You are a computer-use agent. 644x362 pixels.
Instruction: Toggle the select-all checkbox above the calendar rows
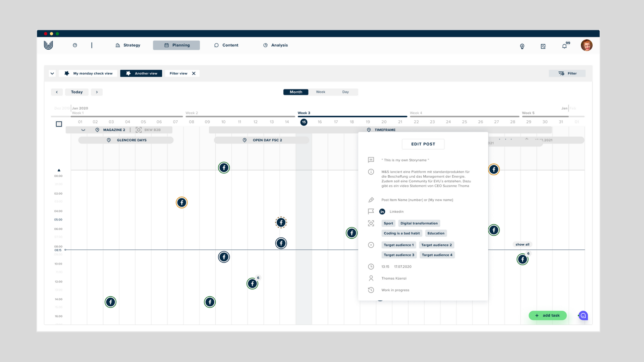coord(59,124)
